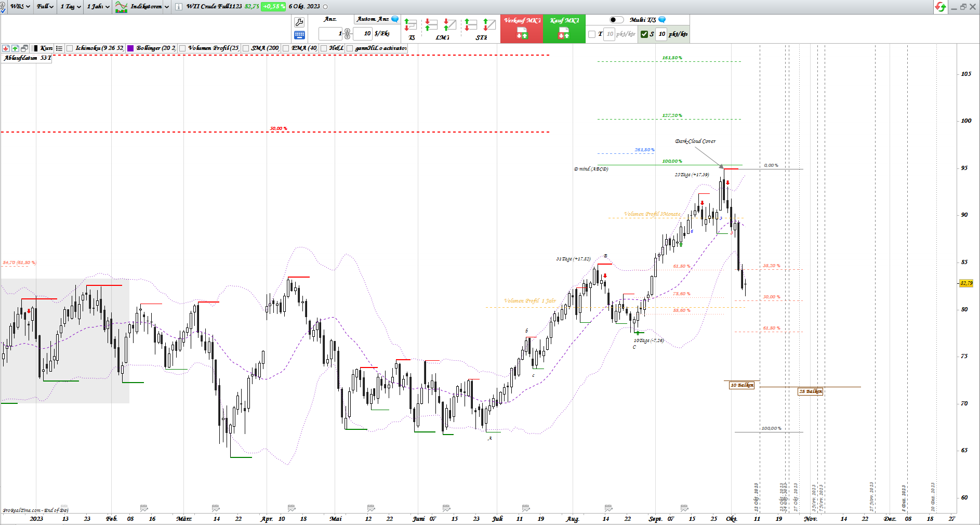The width and height of the screenshot is (980, 525).
Task: Open the 1 Jahr period dropdown
Action: 98,7
